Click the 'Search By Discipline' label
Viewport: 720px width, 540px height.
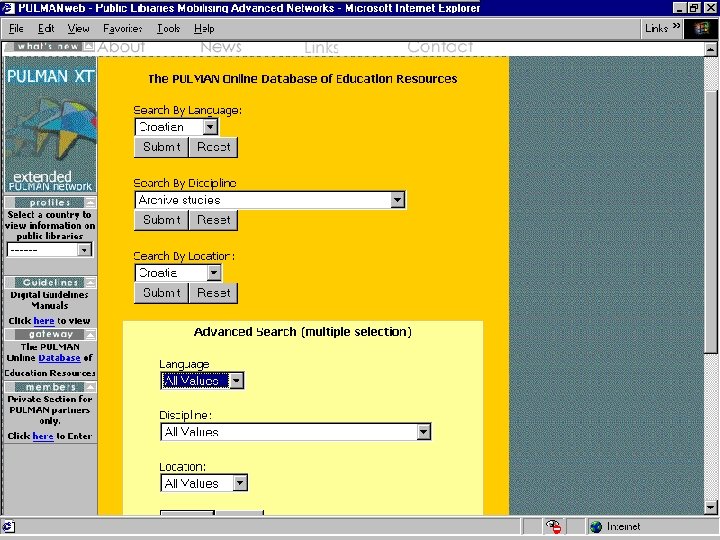pyautogui.click(x=185, y=183)
